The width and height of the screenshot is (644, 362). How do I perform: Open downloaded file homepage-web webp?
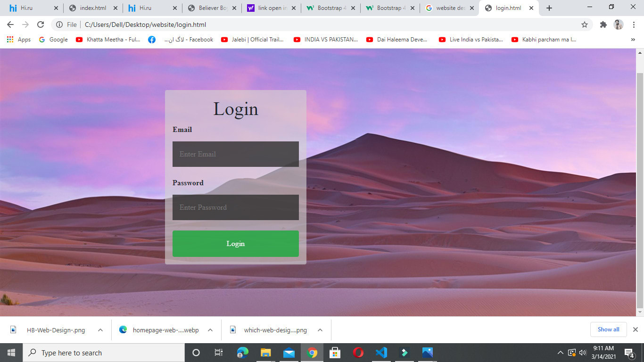[159, 330]
